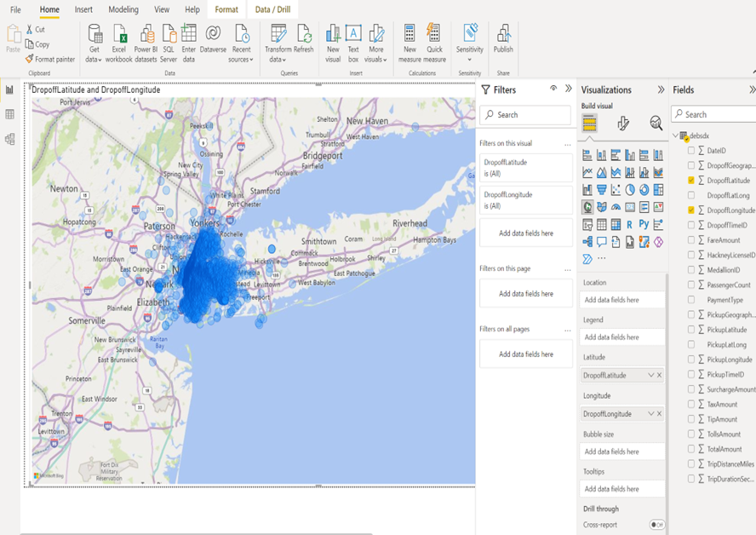Image resolution: width=756 pixels, height=535 pixels.
Task: Open the File menu
Action: (15, 9)
